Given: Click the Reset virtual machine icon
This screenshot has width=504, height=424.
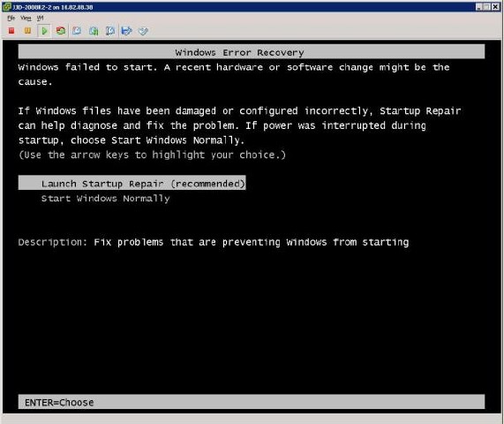Looking at the screenshot, I should [x=60, y=31].
